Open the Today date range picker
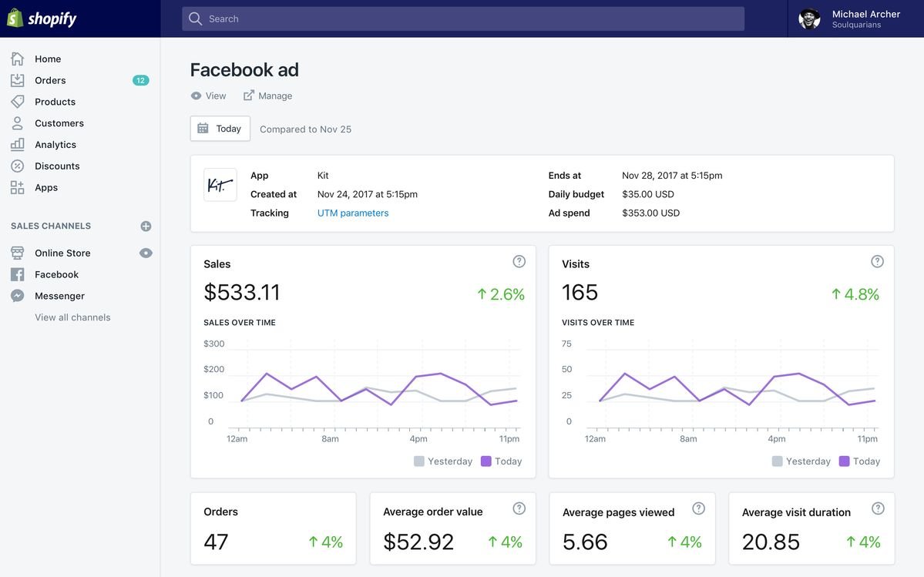Image resolution: width=924 pixels, height=577 pixels. click(220, 129)
